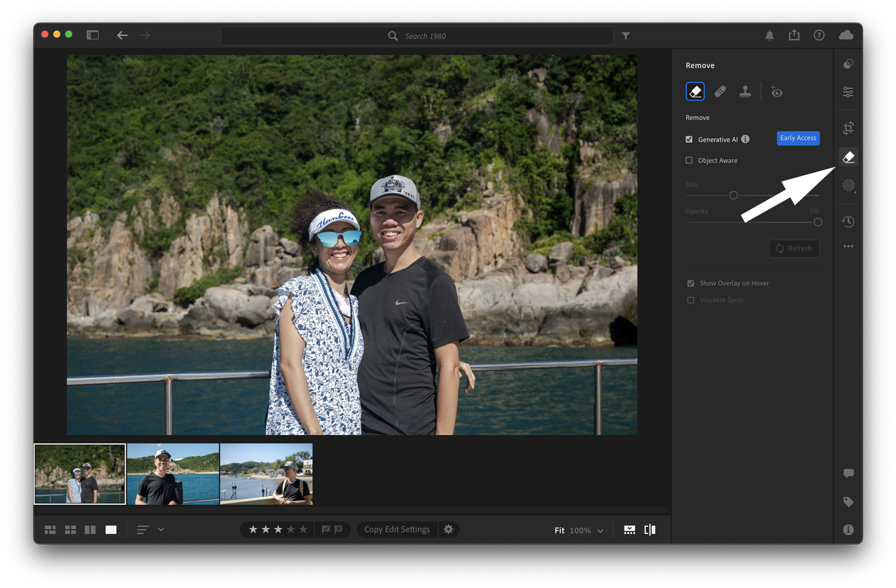Viewport: 896px width, 588px height.
Task: Open the Copy Edit Settings gear options
Action: 448,529
